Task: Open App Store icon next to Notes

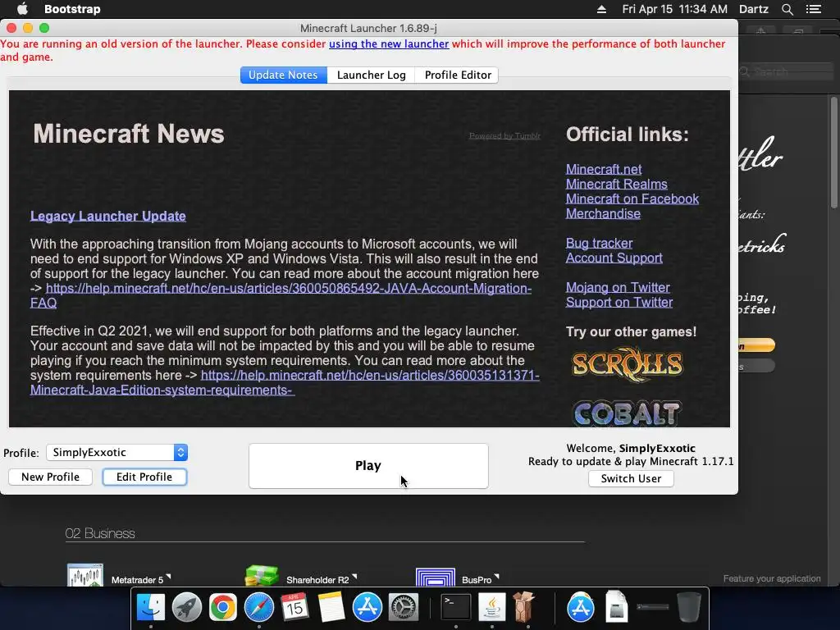Action: pyautogui.click(x=367, y=607)
